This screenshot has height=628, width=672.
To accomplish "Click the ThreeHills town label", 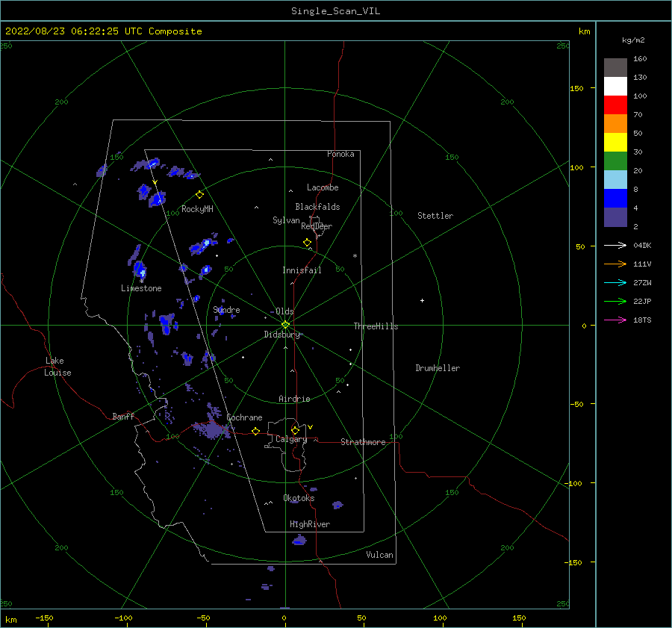I will click(x=376, y=326).
